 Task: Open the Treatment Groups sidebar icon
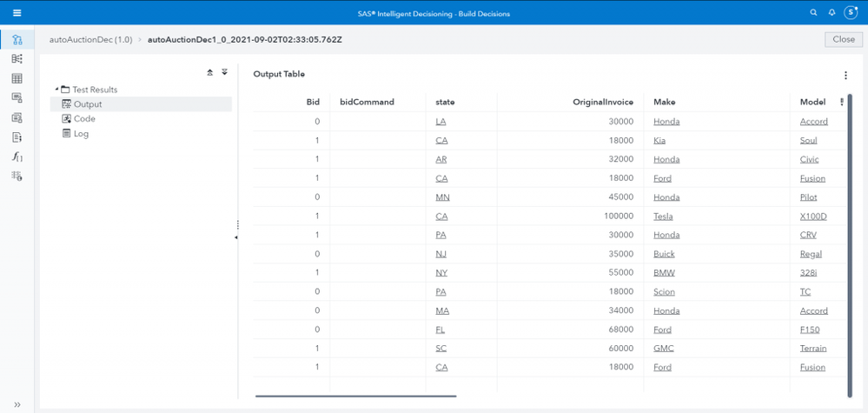17,117
